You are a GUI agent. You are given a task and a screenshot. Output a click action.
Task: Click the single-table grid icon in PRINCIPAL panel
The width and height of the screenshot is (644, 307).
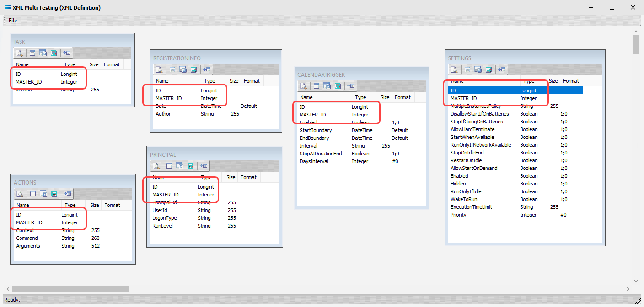click(169, 166)
